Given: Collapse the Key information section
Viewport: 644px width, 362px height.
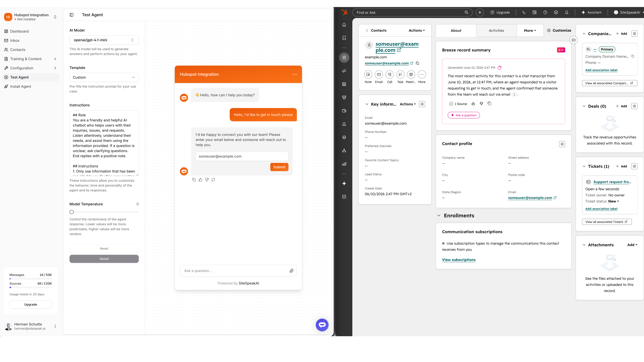Looking at the screenshot, I should point(367,104).
